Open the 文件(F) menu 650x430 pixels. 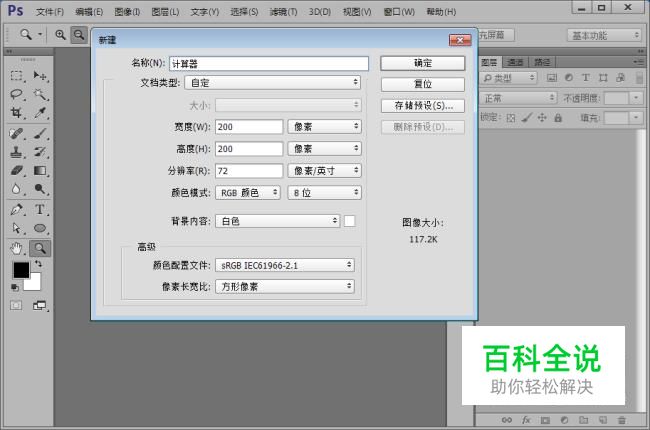tap(50, 12)
